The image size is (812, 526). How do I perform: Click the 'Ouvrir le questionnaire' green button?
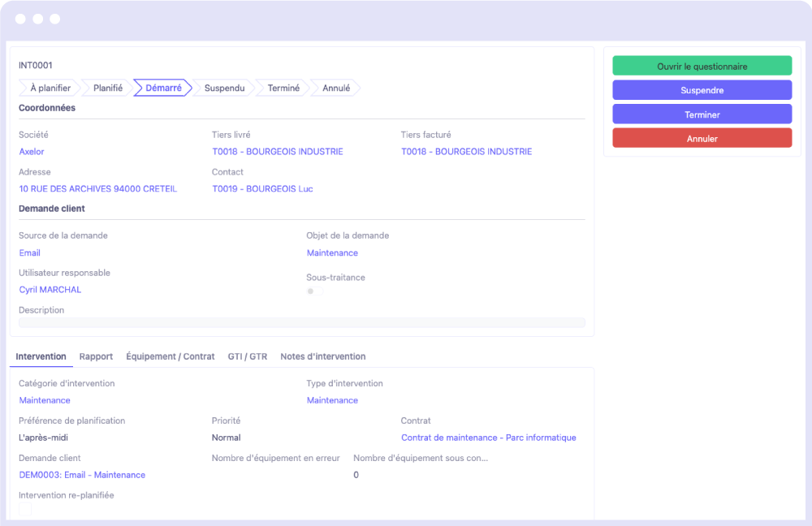[702, 66]
